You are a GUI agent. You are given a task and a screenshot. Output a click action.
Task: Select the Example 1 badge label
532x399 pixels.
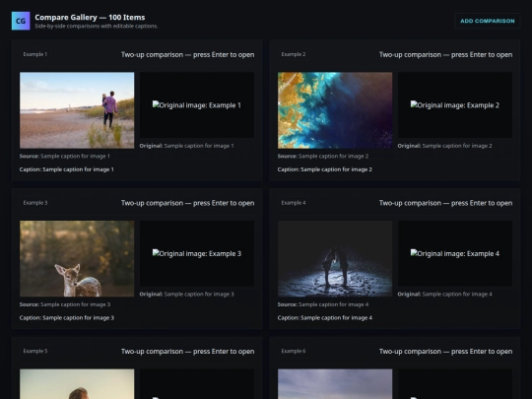pyautogui.click(x=35, y=54)
